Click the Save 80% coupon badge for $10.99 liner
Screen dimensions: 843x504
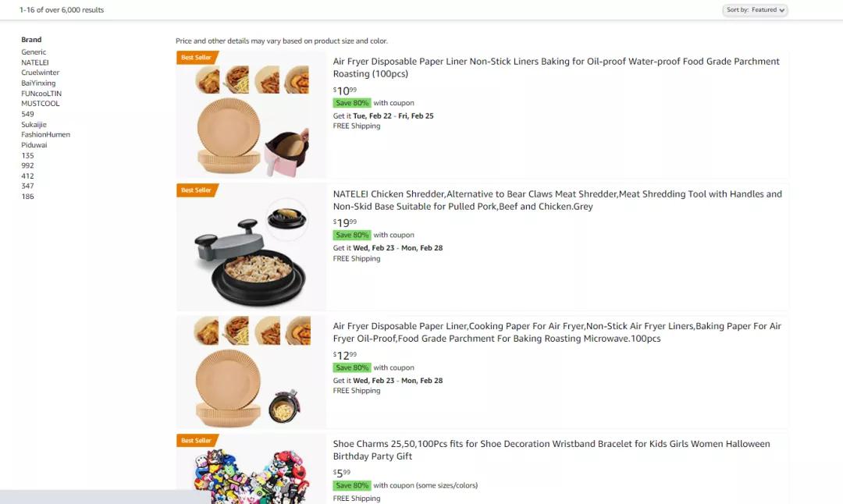pyautogui.click(x=351, y=103)
